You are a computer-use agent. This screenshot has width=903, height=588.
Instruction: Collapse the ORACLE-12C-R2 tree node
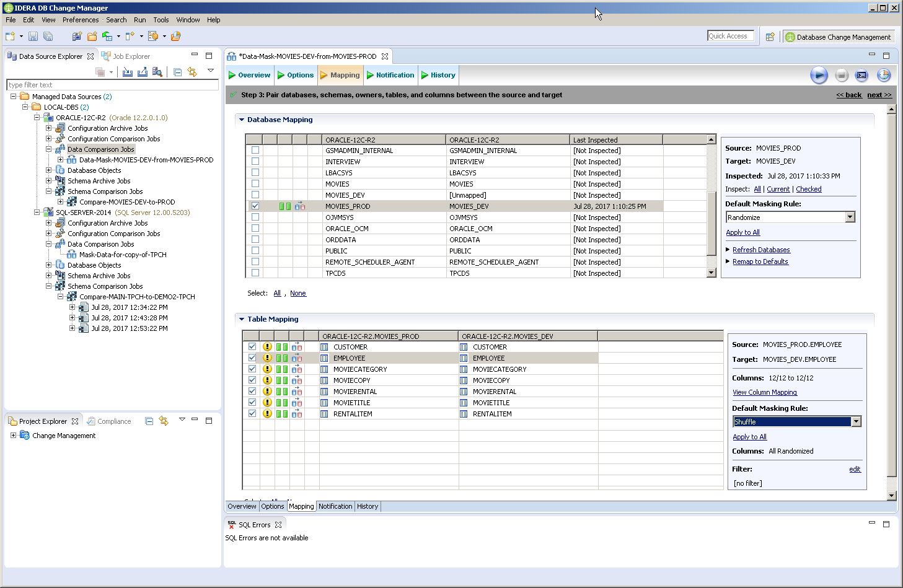point(37,118)
